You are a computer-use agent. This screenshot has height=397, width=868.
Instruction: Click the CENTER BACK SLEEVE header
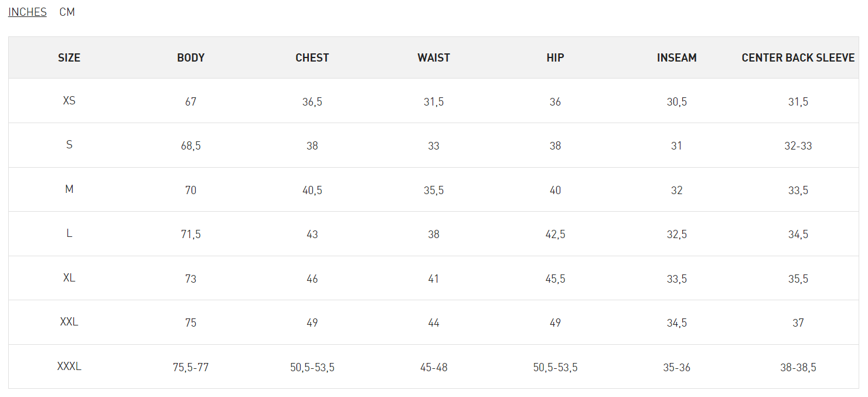[798, 58]
